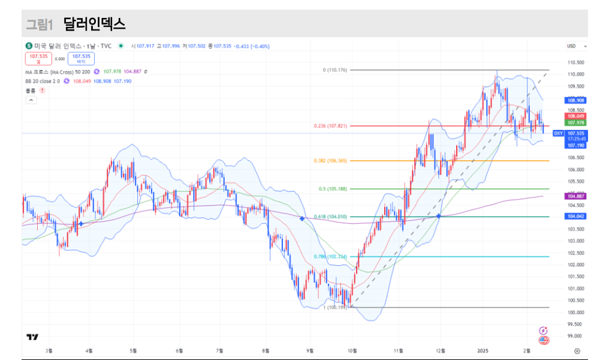Click the 2025 label on time axis

pyautogui.click(x=484, y=351)
